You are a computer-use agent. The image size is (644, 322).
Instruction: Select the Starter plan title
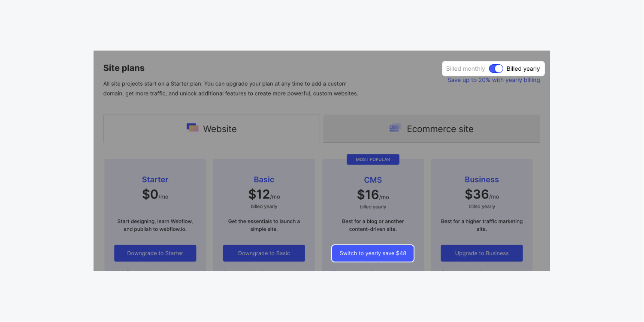[x=155, y=180]
